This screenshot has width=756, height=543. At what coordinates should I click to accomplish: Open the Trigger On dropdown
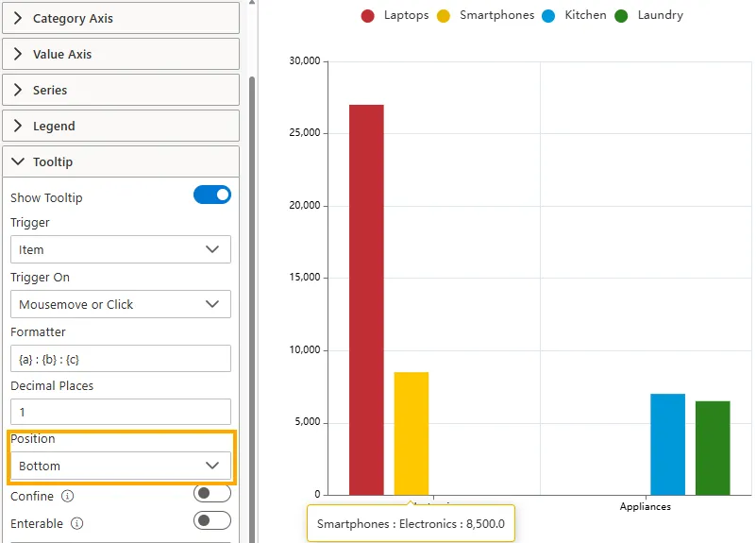coord(121,304)
